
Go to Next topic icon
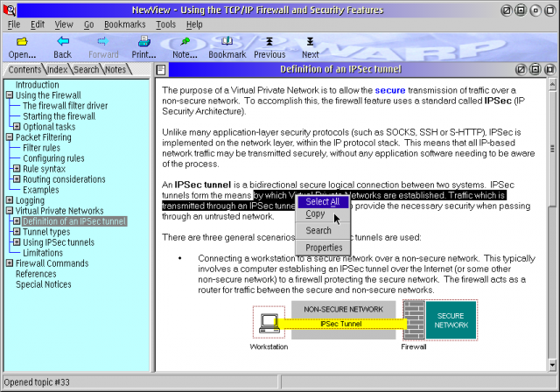coord(310,41)
